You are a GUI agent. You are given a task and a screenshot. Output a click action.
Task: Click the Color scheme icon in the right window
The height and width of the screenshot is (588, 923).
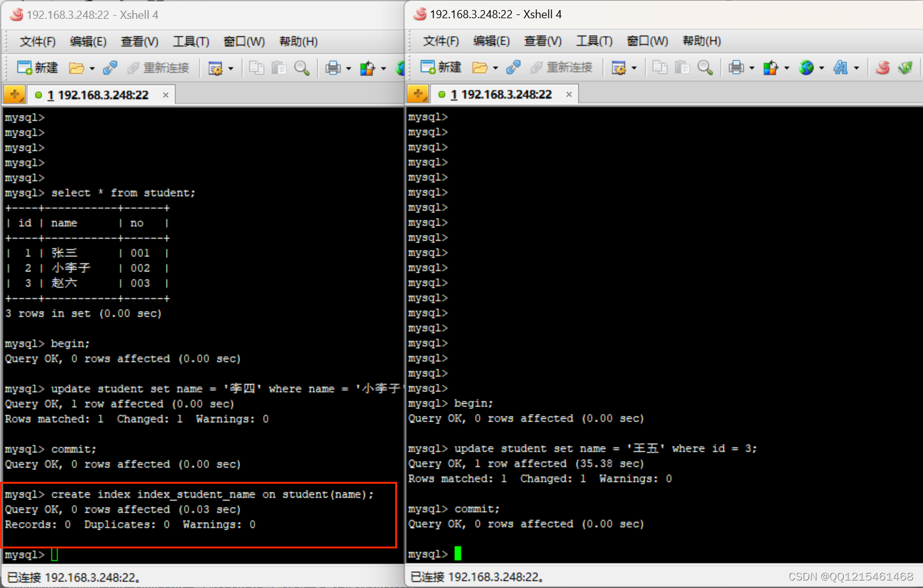(771, 67)
